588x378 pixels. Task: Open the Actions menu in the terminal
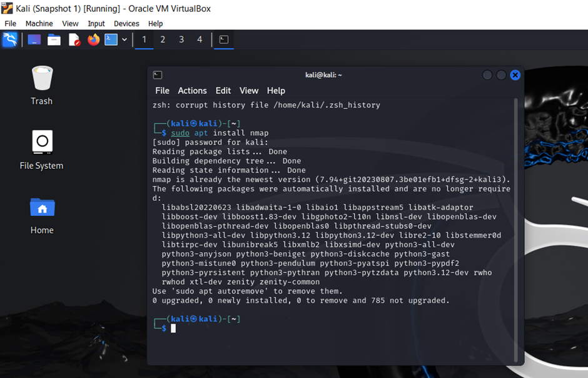click(192, 91)
